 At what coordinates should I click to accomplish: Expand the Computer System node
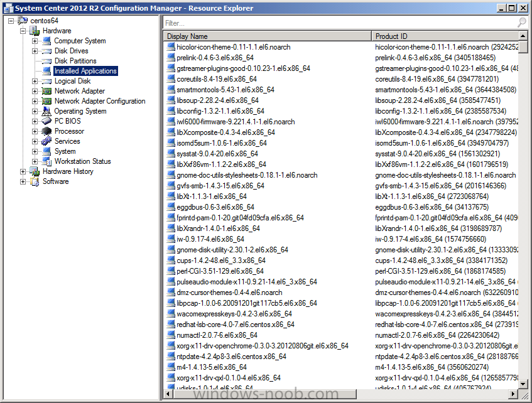tap(35, 41)
